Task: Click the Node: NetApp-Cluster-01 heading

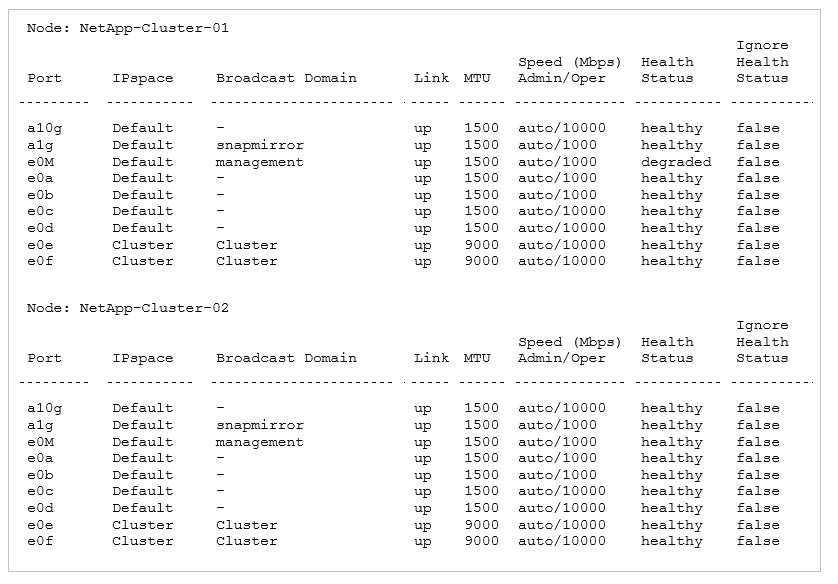Action: pyautogui.click(x=128, y=28)
